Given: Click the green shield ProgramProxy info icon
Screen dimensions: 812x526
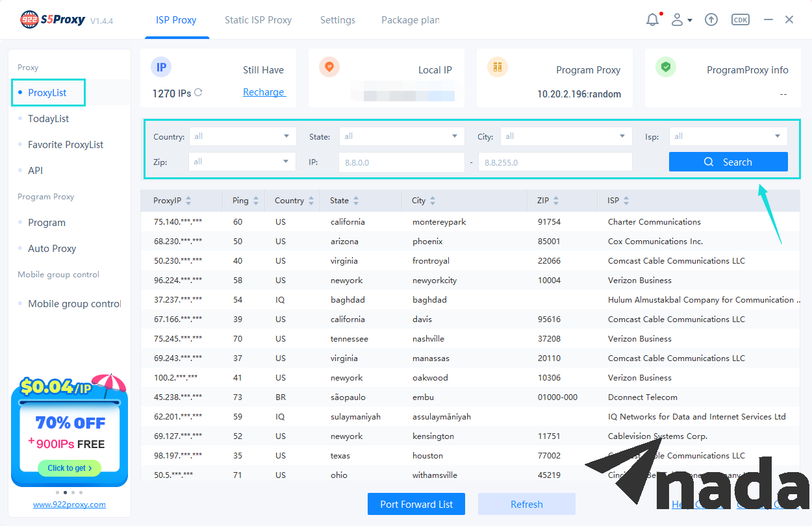Looking at the screenshot, I should tap(666, 66).
